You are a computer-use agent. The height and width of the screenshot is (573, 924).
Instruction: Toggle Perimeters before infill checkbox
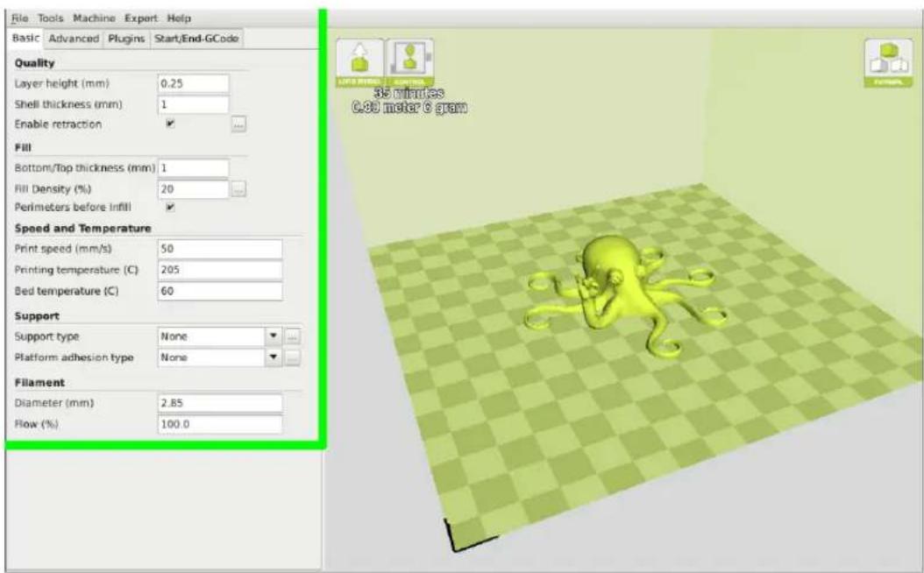coord(170,207)
